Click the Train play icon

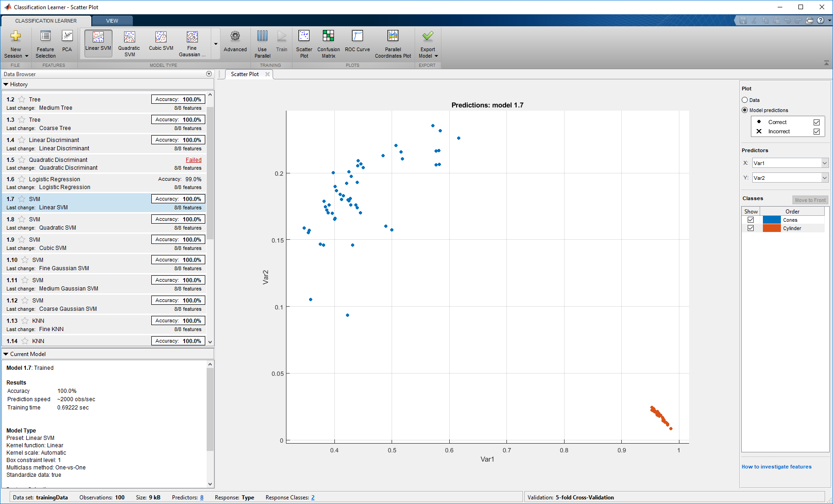click(282, 36)
